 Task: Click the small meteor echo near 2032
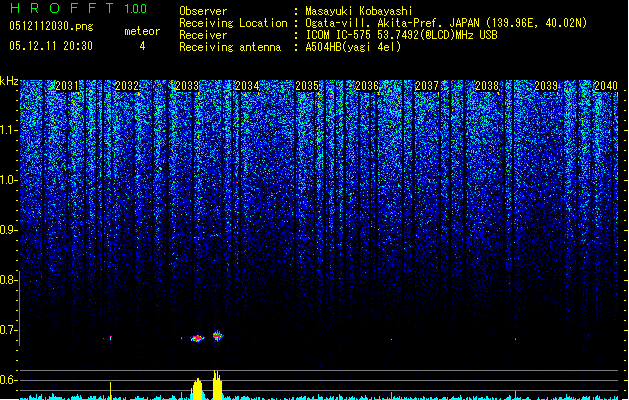(x=111, y=338)
